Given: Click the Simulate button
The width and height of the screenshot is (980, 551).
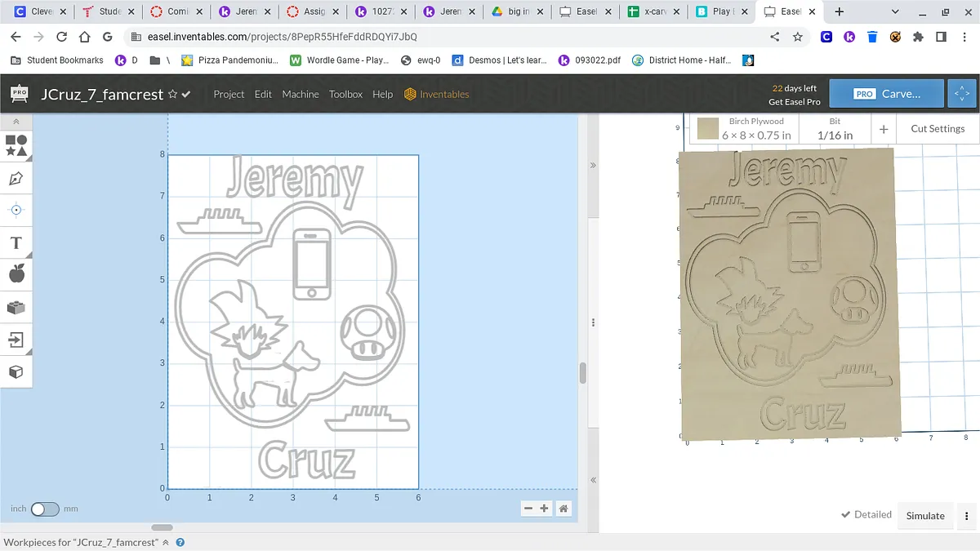Looking at the screenshot, I should pyautogui.click(x=925, y=515).
